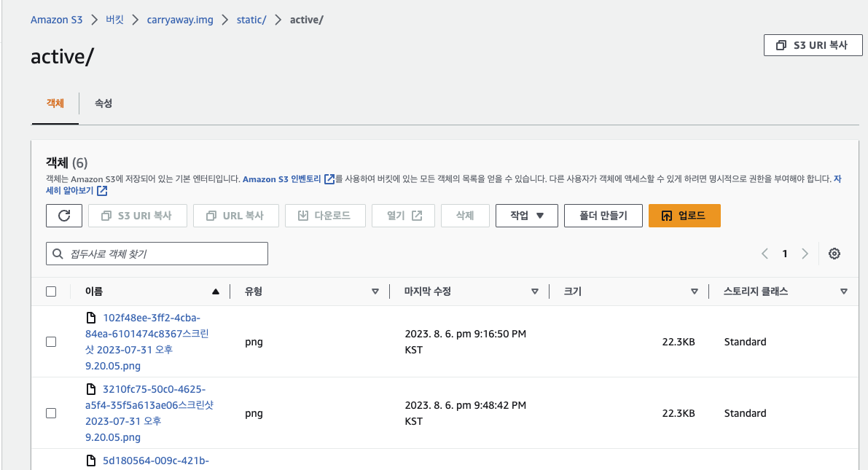
Task: Check the 3210fc75 object row
Action: tap(51, 413)
